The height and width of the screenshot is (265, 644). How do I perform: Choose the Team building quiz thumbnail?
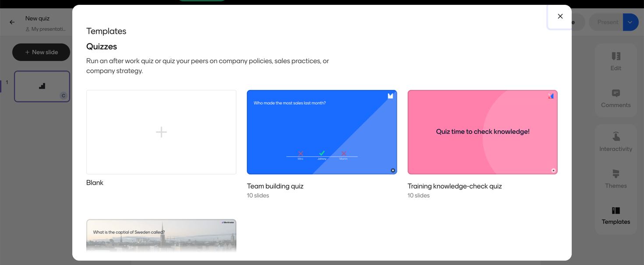pyautogui.click(x=322, y=132)
